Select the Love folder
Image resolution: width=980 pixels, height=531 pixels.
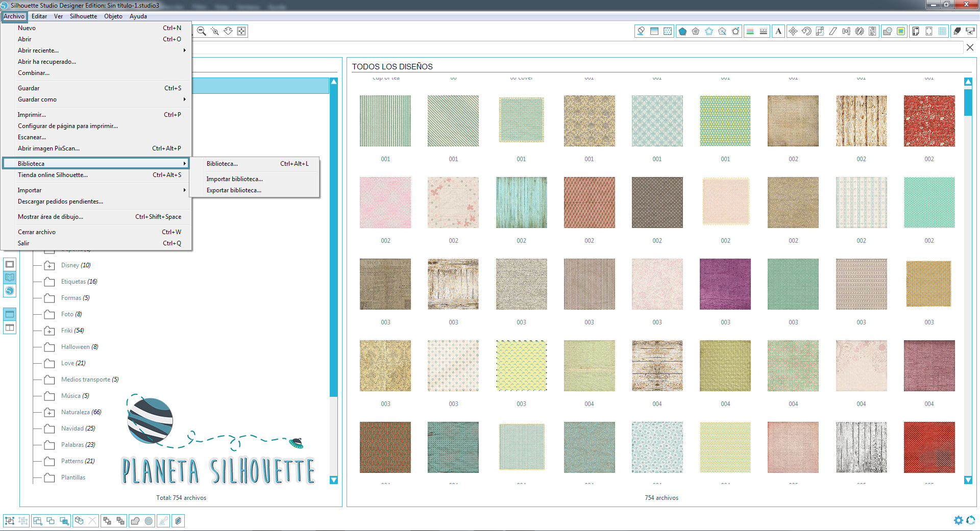[73, 363]
